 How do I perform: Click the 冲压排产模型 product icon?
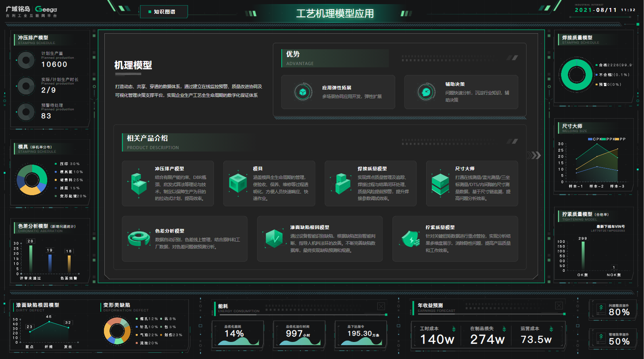[138, 183]
